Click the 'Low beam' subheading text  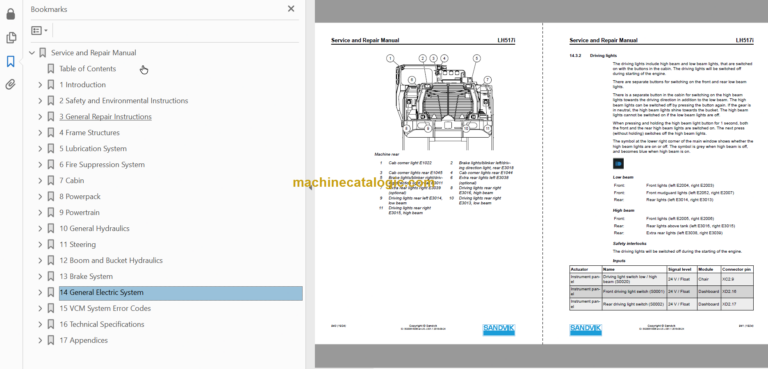623,177
